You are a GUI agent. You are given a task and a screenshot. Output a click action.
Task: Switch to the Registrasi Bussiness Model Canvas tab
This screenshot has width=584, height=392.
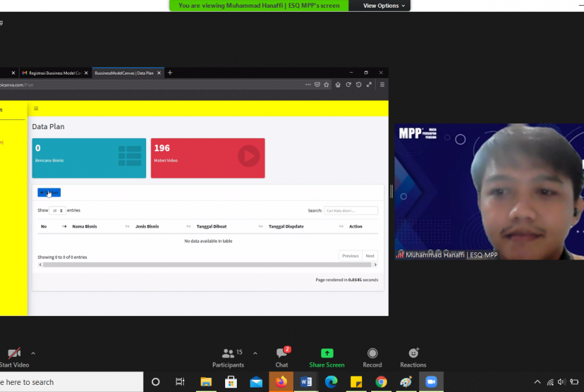pyautogui.click(x=55, y=73)
